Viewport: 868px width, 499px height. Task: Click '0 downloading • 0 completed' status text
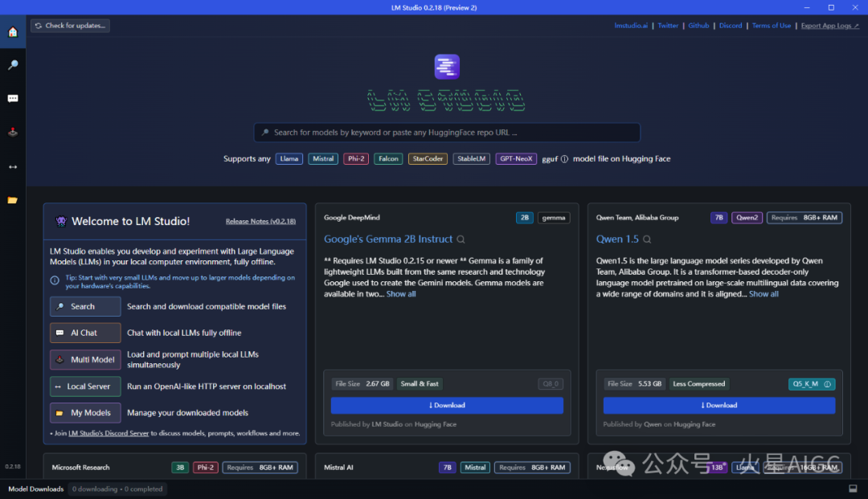tap(117, 489)
